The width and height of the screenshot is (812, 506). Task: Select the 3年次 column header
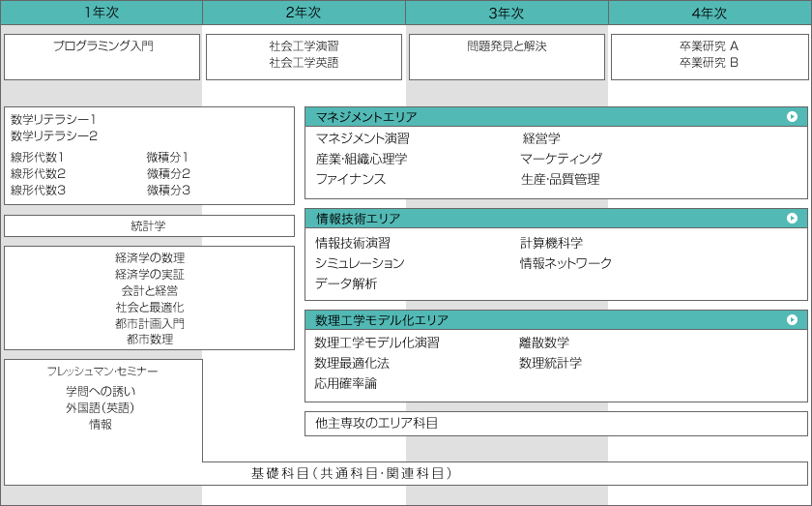pyautogui.click(x=507, y=13)
